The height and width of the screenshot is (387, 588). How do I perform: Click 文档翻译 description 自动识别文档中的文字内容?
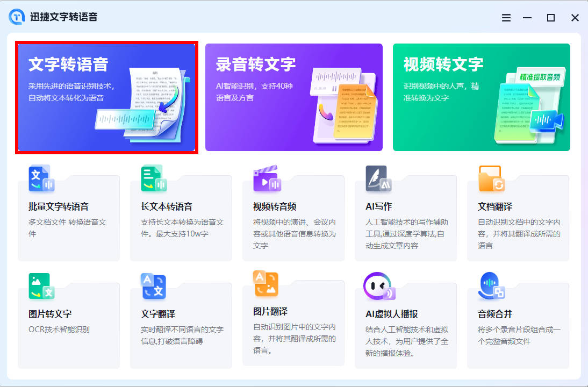[519, 234]
